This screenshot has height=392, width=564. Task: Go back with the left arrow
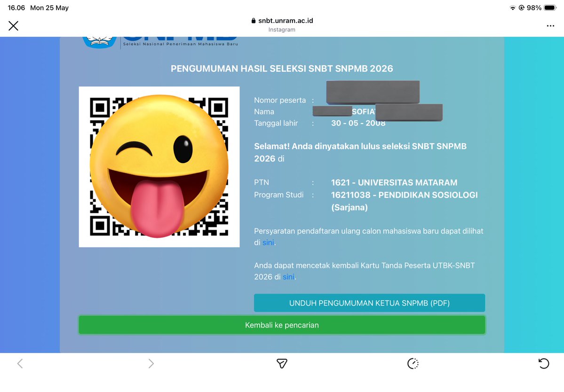click(x=20, y=364)
